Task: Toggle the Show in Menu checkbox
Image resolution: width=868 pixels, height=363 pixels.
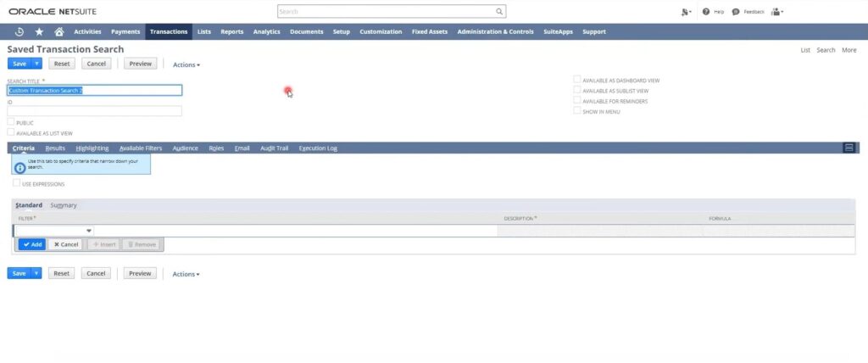Action: [577, 111]
